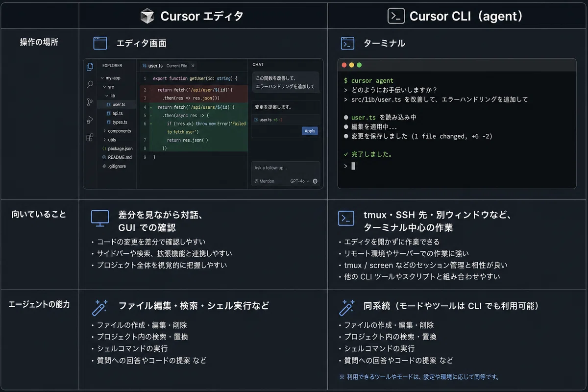
Task: Click the TS icon of user.ts in explorer
Action: tap(108, 105)
